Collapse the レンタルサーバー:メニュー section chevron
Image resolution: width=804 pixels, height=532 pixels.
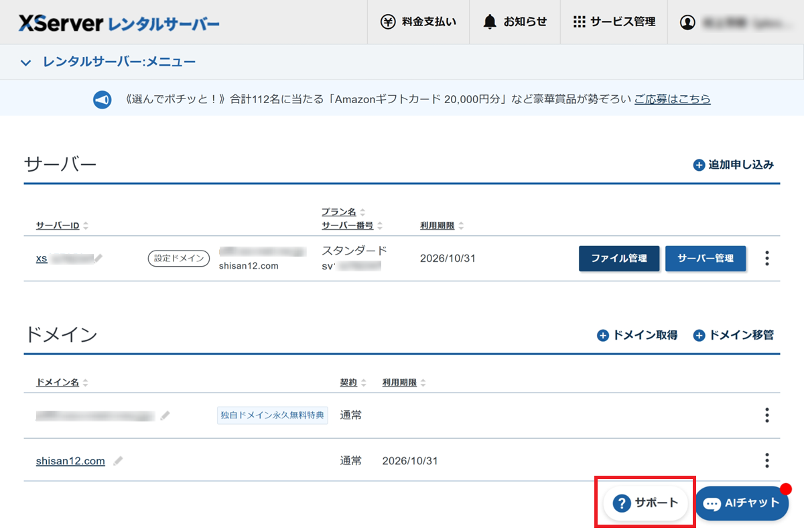(25, 62)
